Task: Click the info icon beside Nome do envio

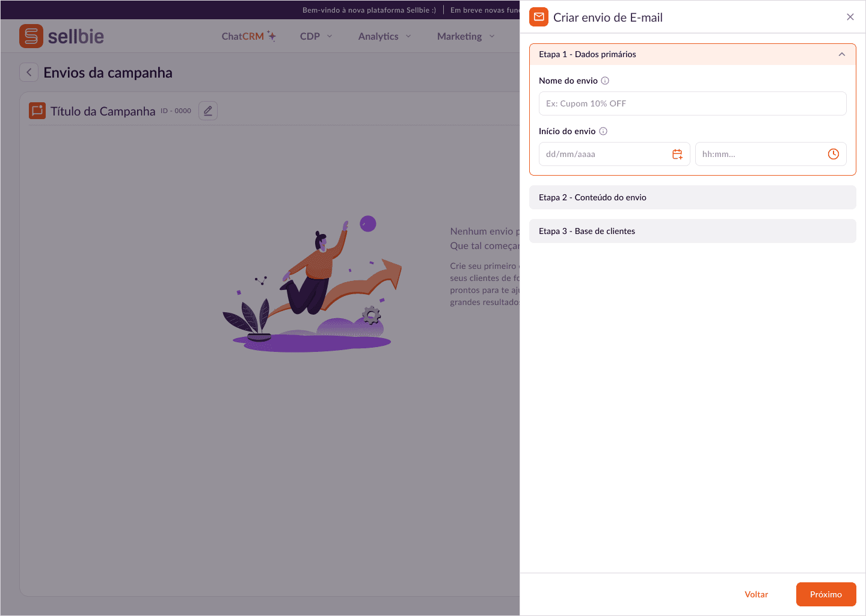Action: pyautogui.click(x=605, y=81)
